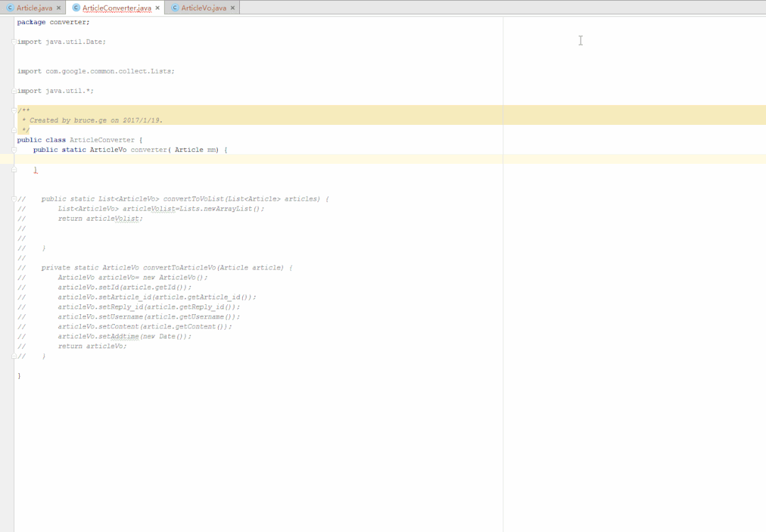The height and width of the screenshot is (532, 766).
Task: Select the ArticleConverter.java editor tab
Action: pyautogui.click(x=116, y=8)
